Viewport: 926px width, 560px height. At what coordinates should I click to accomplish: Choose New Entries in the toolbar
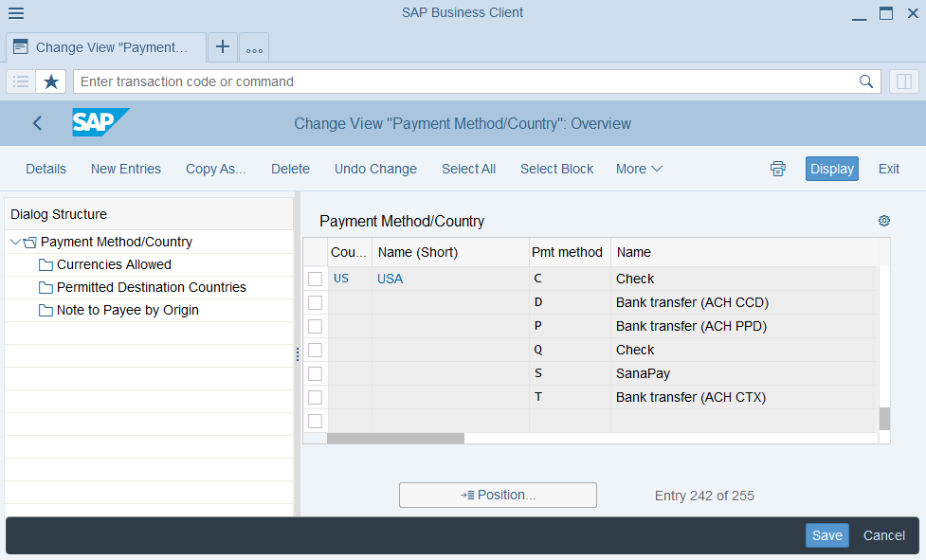(x=126, y=169)
